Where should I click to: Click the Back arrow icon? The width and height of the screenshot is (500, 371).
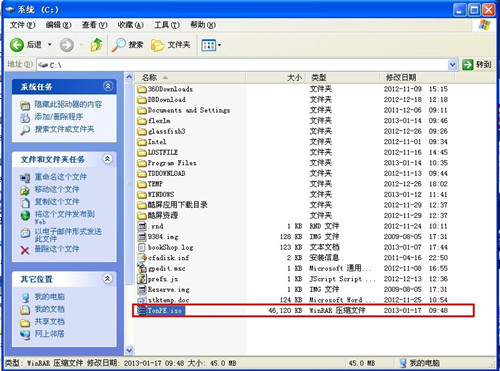17,45
